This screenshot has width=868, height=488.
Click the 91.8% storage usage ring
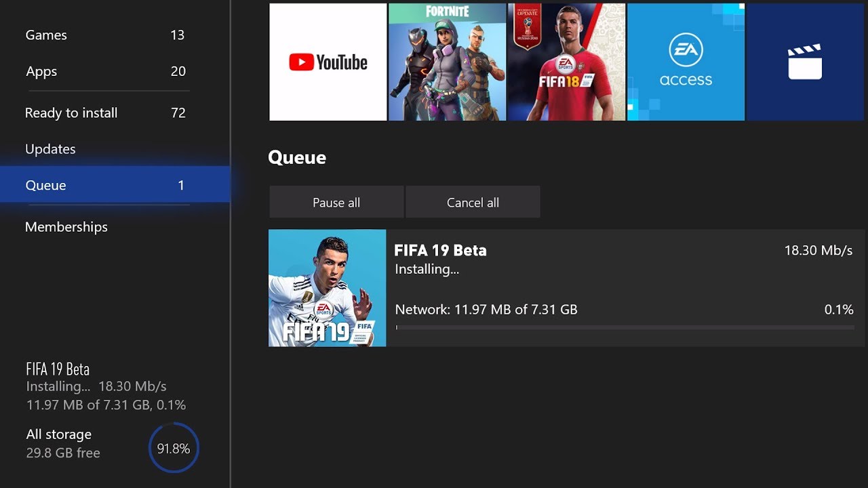tap(174, 448)
